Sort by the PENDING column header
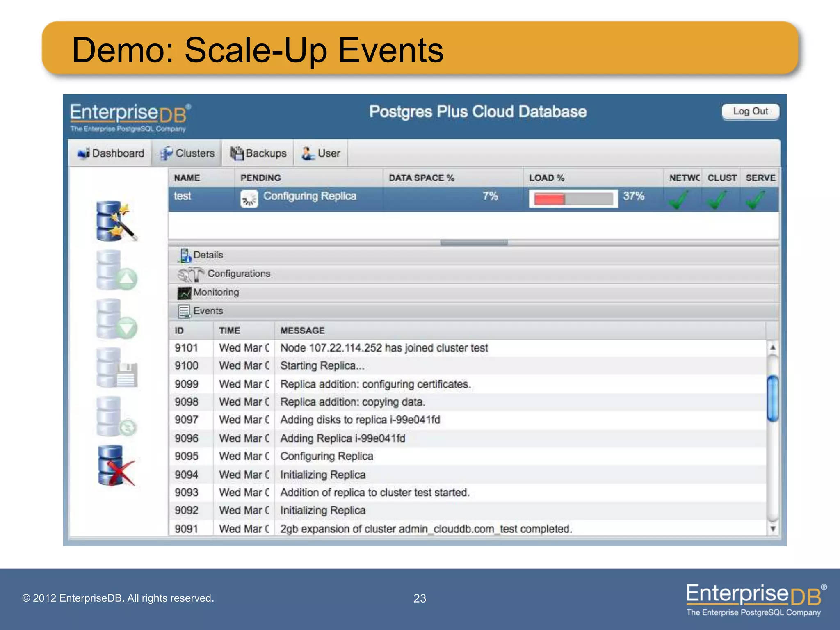 (x=309, y=178)
